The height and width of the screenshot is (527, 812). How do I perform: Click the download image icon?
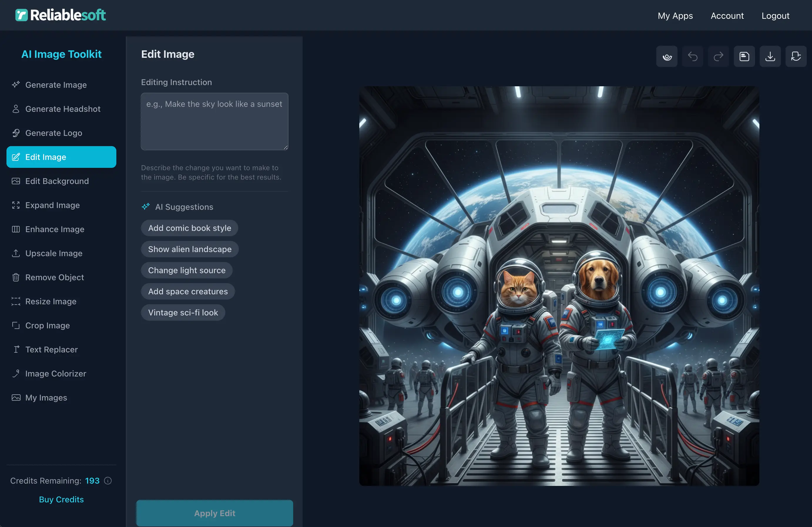770,56
